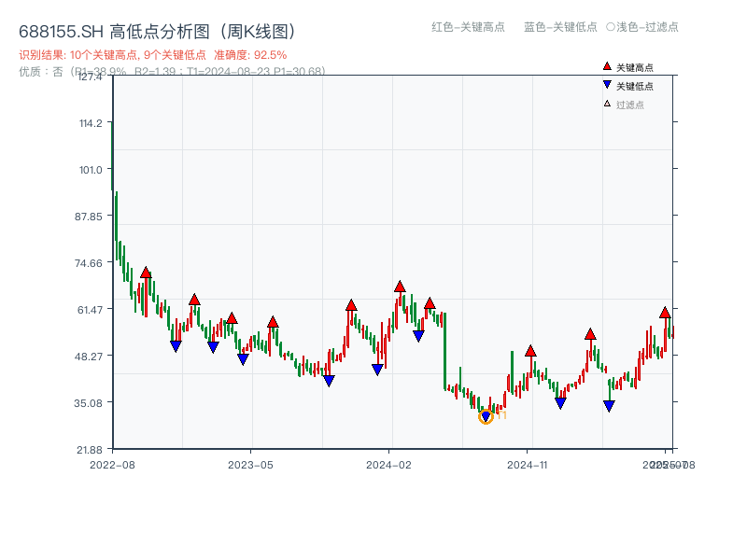Click the 蓝色-关键低点 header legend label
This screenshot has height=560, width=747.
tap(560, 27)
